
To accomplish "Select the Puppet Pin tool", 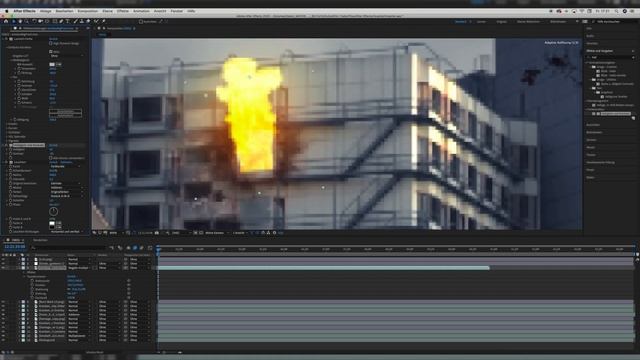I will pos(104,21).
